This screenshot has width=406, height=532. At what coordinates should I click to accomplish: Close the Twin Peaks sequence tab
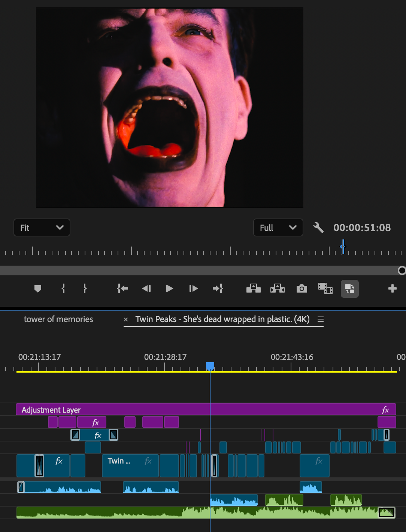tap(126, 319)
